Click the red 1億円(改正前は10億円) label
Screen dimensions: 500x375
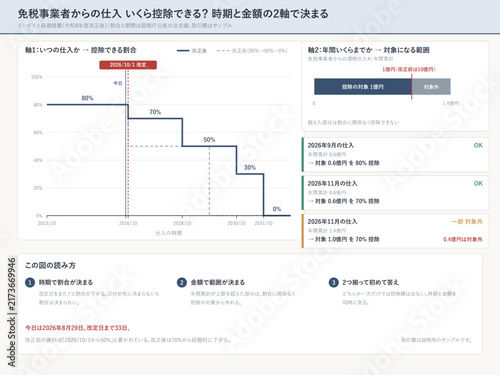tap(409, 69)
